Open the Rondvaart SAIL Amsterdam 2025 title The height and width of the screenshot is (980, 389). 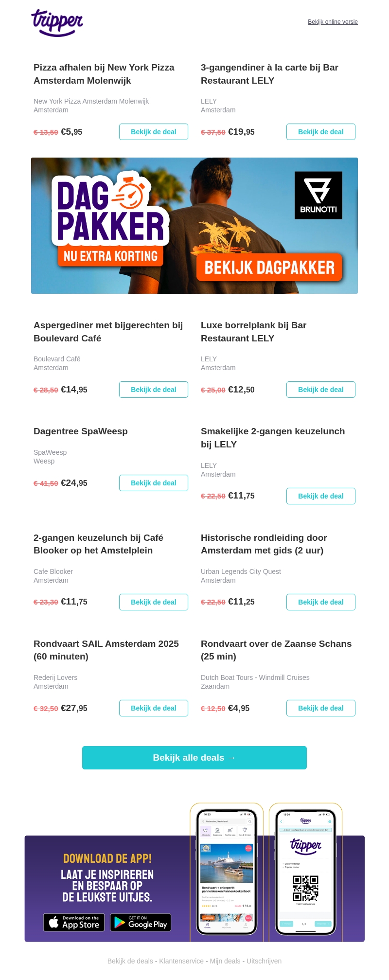(106, 650)
